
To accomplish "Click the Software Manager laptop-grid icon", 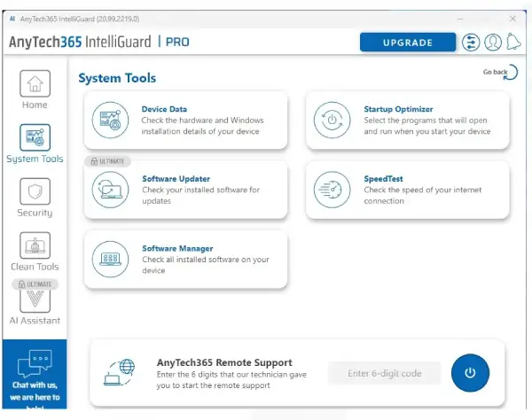I will [x=110, y=259].
